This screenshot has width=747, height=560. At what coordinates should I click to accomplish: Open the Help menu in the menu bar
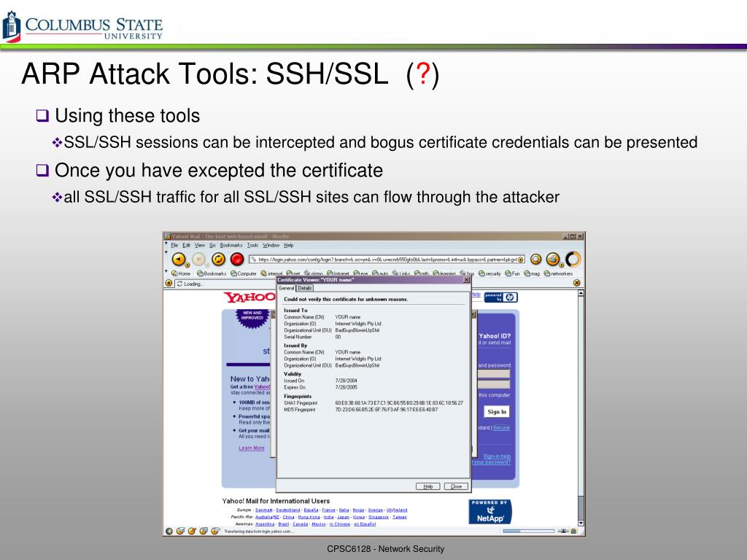[x=289, y=245]
